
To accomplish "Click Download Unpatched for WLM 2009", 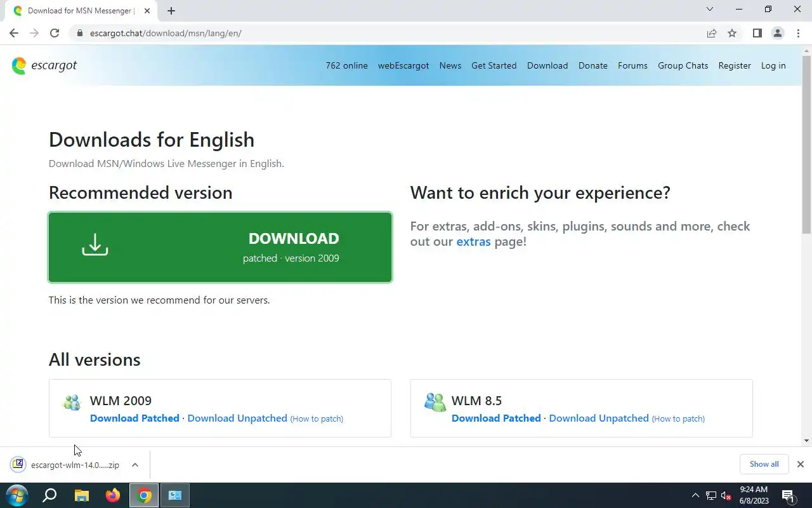I will pyautogui.click(x=237, y=418).
